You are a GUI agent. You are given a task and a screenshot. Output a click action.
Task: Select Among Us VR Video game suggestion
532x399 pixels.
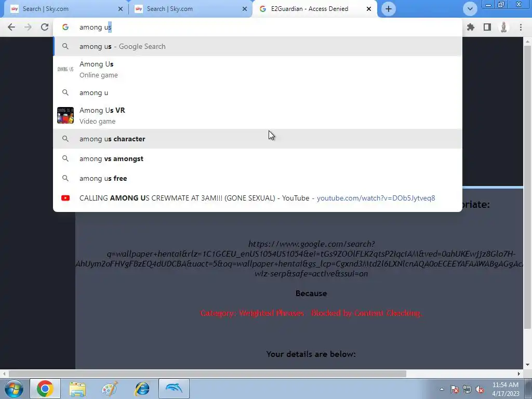[258, 116]
